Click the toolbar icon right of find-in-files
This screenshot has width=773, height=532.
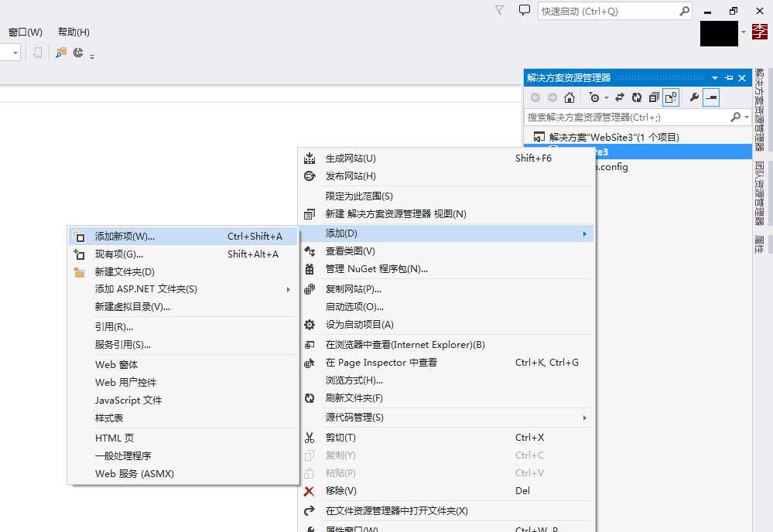pyautogui.click(x=78, y=53)
